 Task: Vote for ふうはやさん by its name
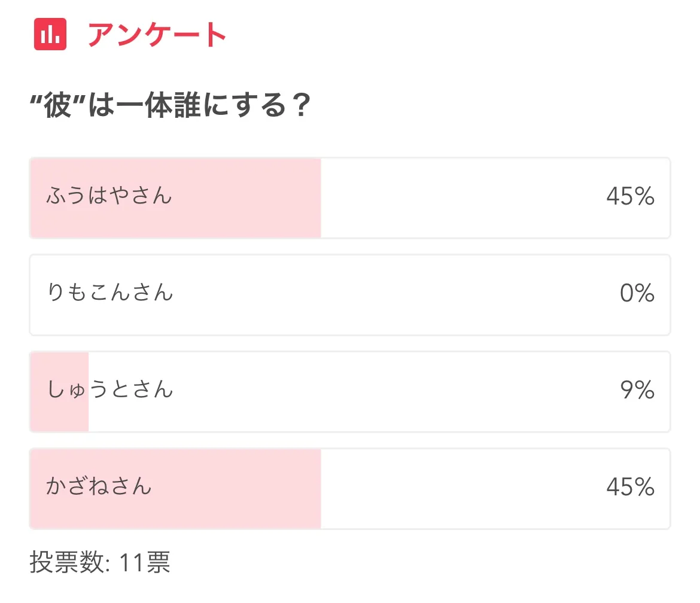pos(109,196)
